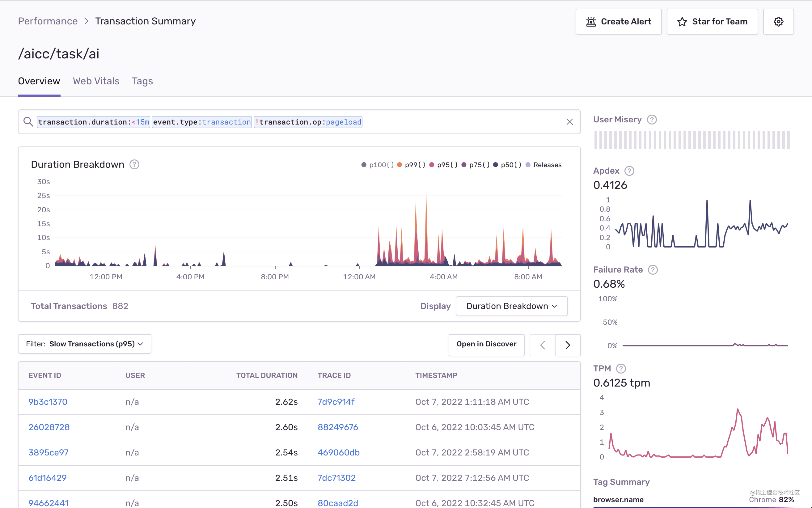Go to previous page of transactions
The image size is (812, 508).
[x=542, y=345]
